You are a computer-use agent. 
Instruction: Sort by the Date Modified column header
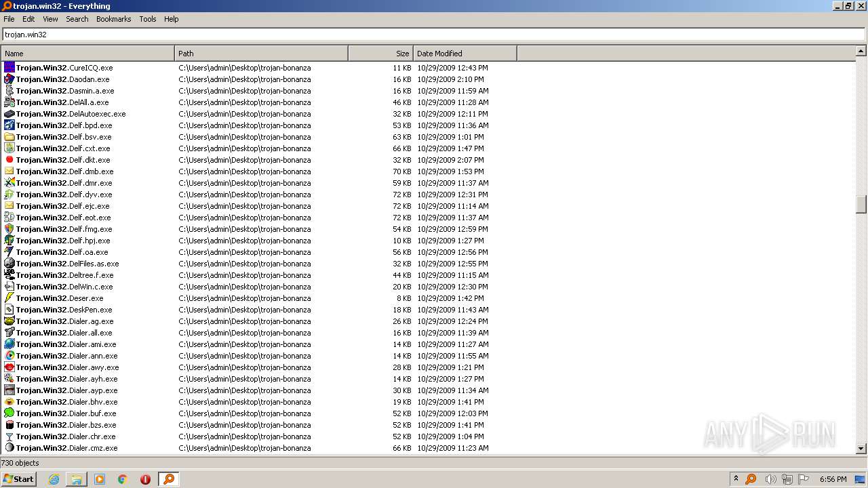click(x=465, y=54)
